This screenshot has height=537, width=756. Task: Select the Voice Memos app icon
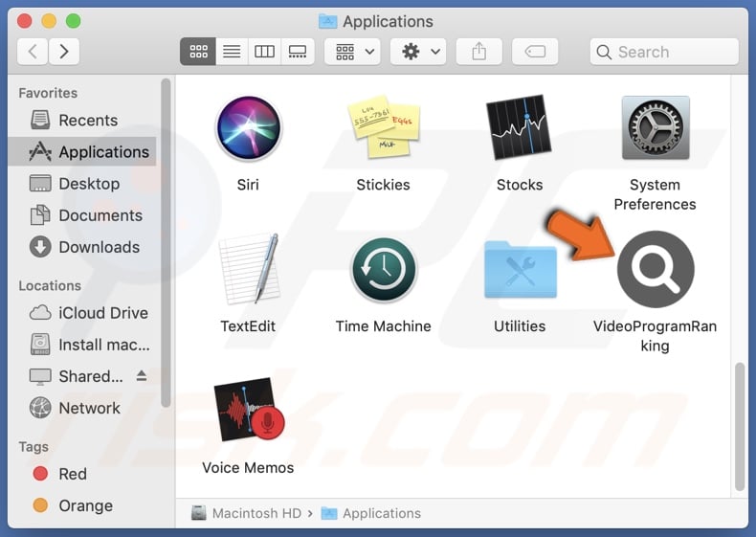(x=249, y=409)
